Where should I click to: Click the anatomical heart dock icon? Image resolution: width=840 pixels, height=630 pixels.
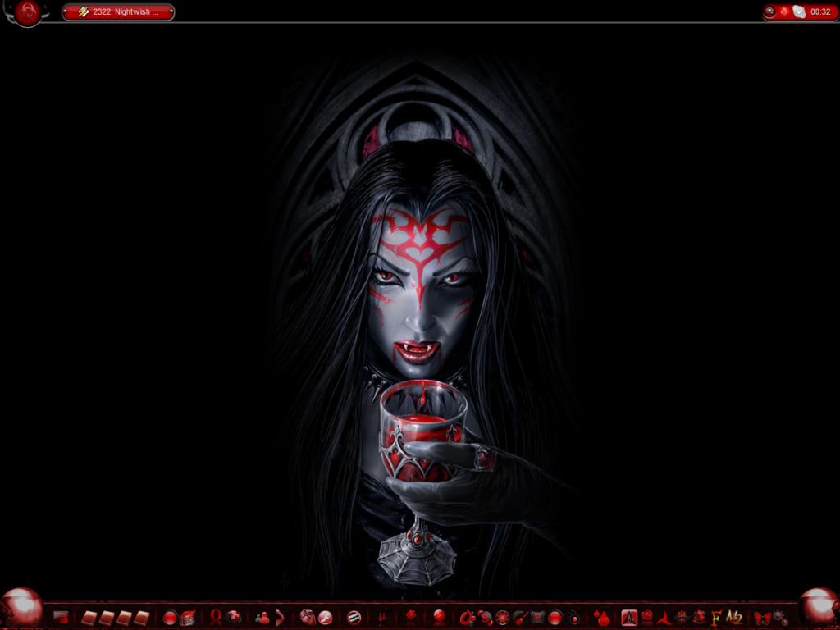coord(307,617)
